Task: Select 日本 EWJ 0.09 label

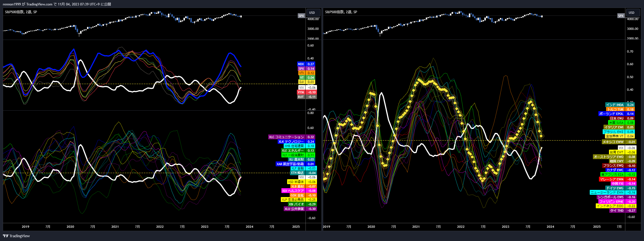Action: point(622,118)
